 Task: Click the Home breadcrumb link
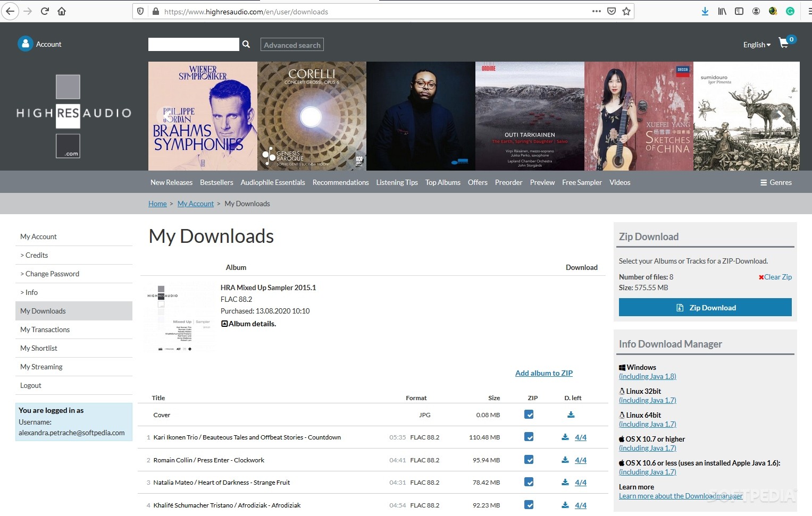pyautogui.click(x=157, y=204)
